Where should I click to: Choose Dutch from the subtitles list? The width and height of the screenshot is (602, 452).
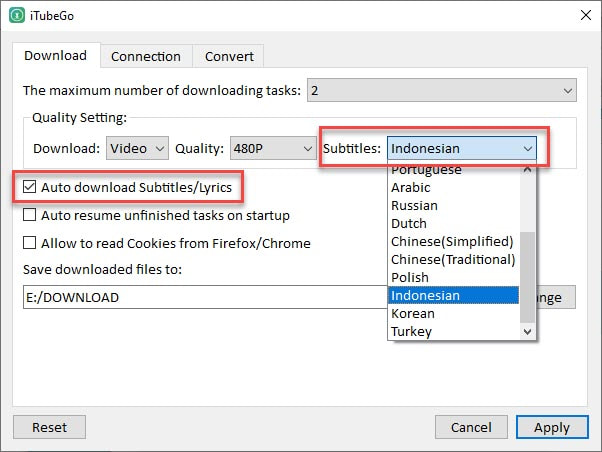coord(453,224)
